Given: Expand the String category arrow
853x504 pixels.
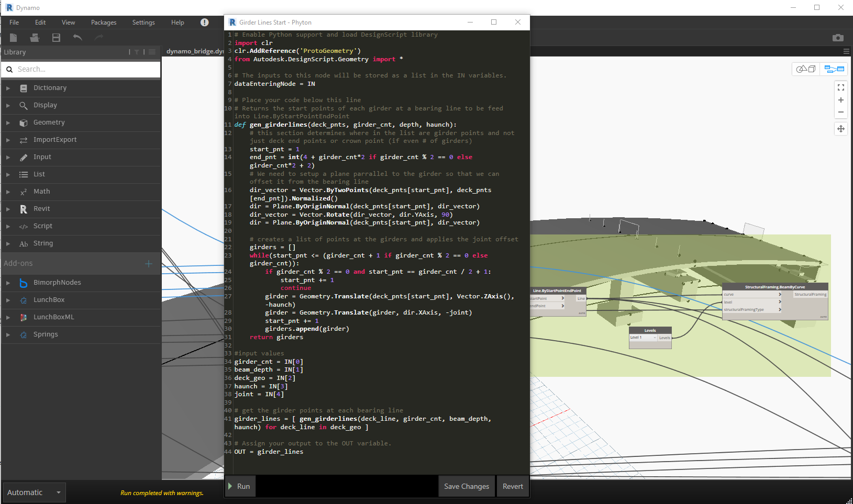Looking at the screenshot, I should [8, 243].
